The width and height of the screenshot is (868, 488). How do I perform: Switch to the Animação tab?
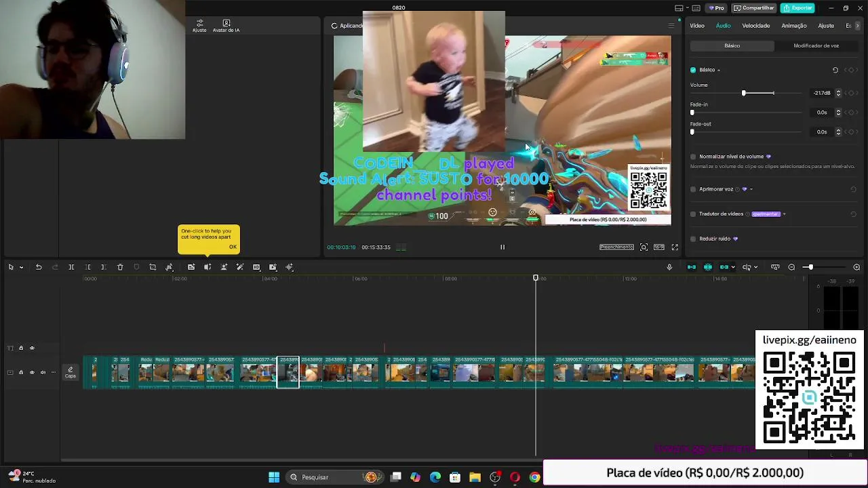(793, 26)
